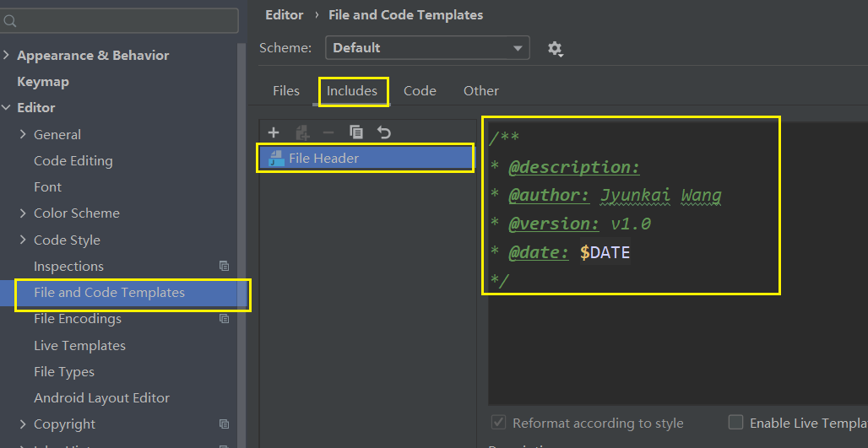
Task: Click the add template plus icon
Action: point(273,132)
